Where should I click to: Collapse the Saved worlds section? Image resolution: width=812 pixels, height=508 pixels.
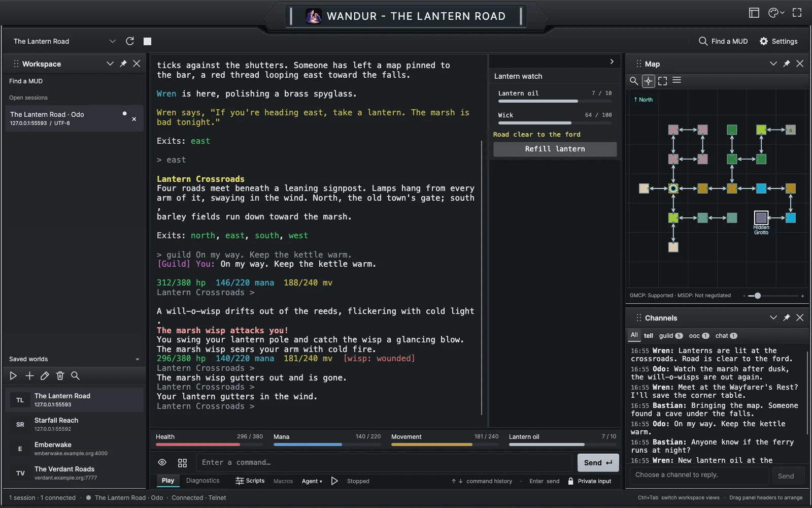click(138, 359)
